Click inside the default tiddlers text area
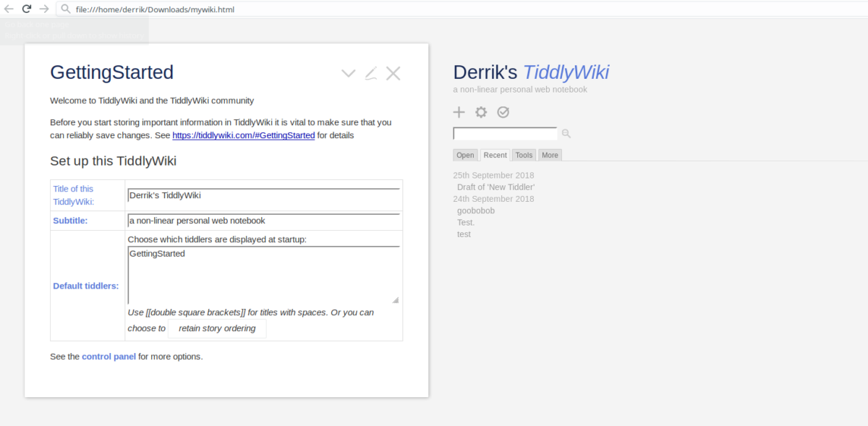Screen dimensions: 868x426 click(x=263, y=275)
